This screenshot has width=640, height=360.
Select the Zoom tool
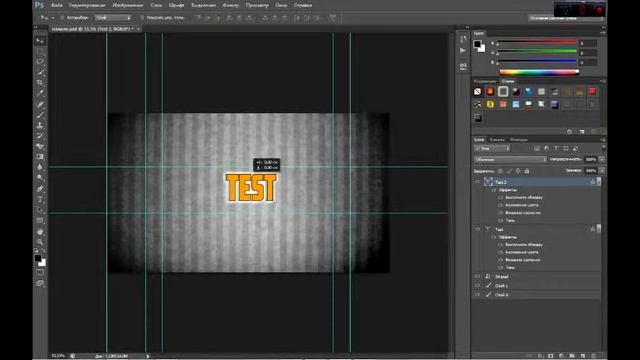tap(40, 242)
